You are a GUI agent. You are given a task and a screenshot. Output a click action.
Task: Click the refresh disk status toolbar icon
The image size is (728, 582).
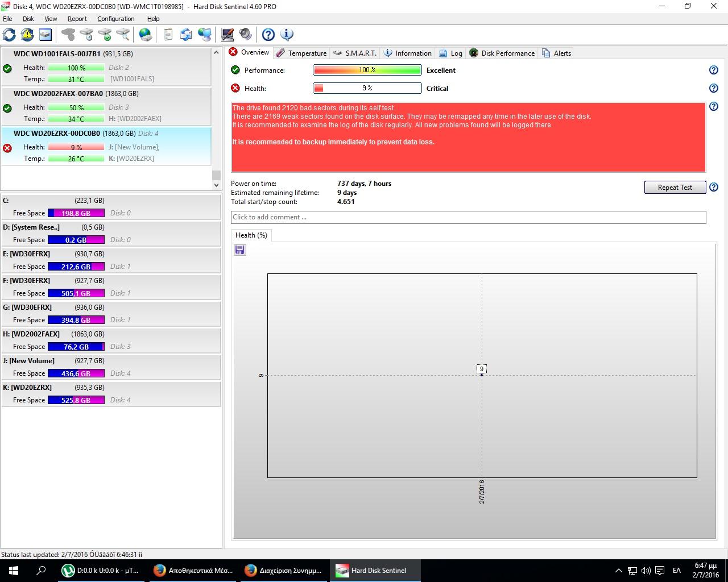[9, 35]
